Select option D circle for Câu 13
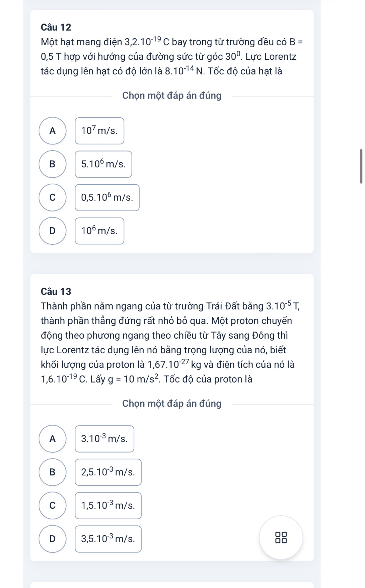Screen dimensions: 365x588 pos(53,539)
